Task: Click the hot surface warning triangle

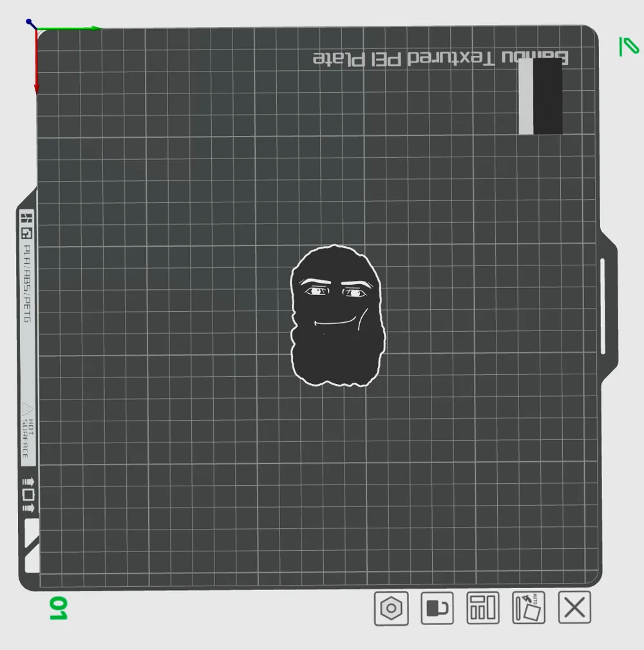Action: pos(27,408)
